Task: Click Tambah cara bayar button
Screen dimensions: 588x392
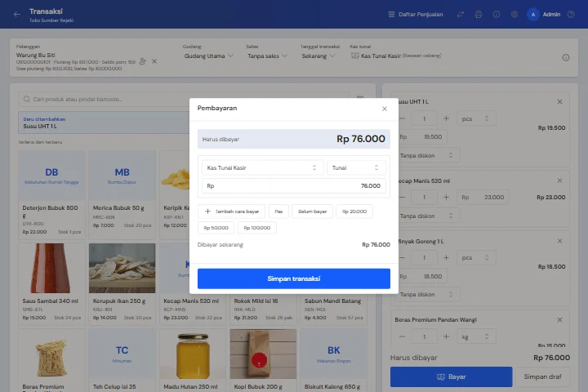Action: click(231, 212)
